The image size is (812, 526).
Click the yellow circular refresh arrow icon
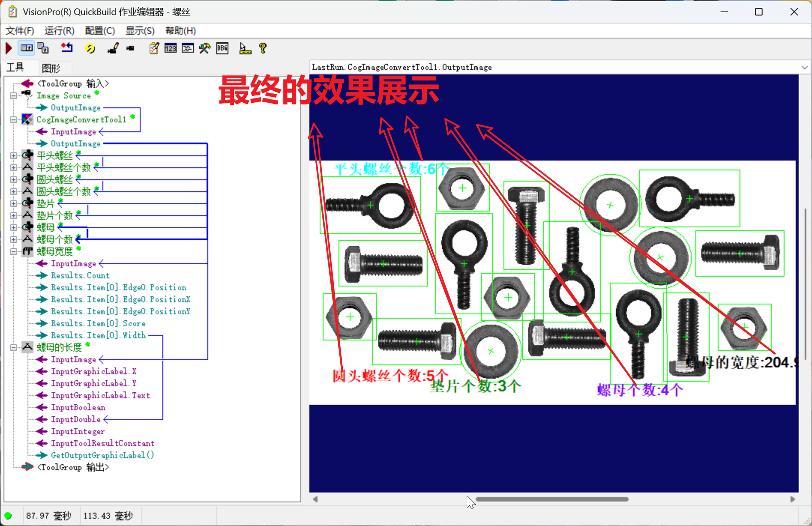click(90, 48)
